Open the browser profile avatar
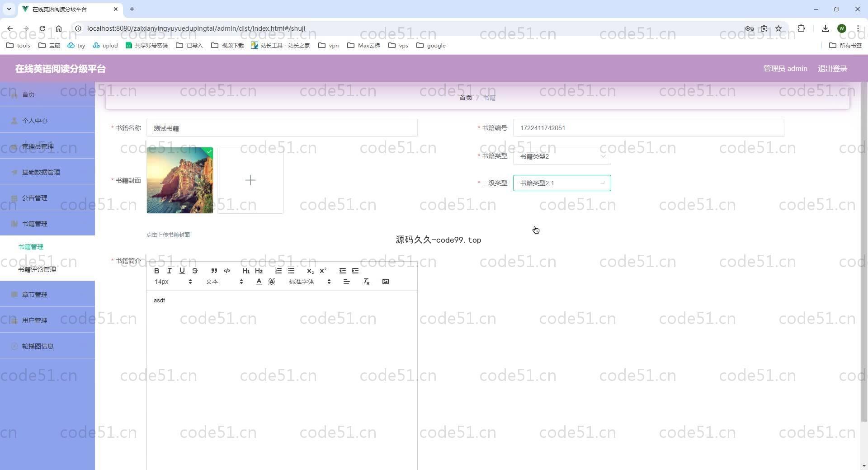The height and width of the screenshot is (470, 868). click(x=841, y=28)
